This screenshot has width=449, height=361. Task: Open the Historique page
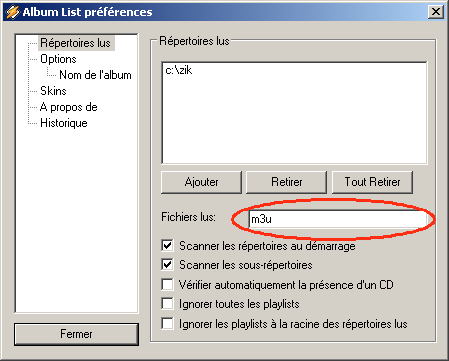click(x=64, y=123)
